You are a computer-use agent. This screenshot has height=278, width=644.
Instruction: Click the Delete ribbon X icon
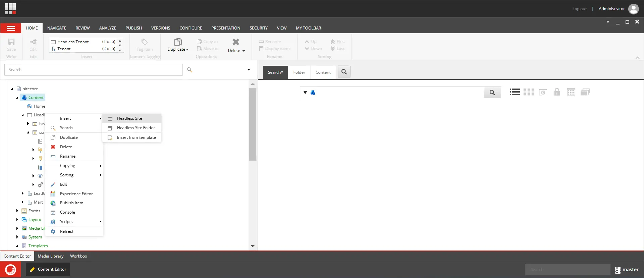point(236,42)
